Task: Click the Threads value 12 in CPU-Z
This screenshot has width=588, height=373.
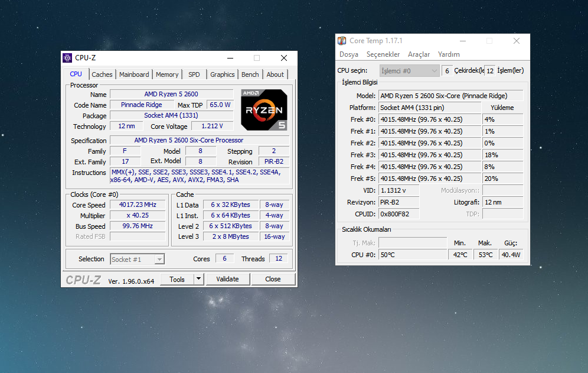Action: [279, 258]
